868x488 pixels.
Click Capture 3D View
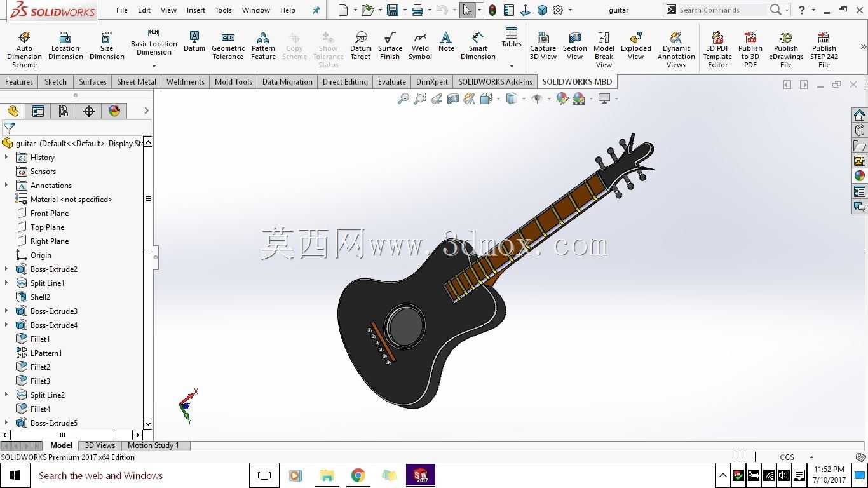coord(543,46)
